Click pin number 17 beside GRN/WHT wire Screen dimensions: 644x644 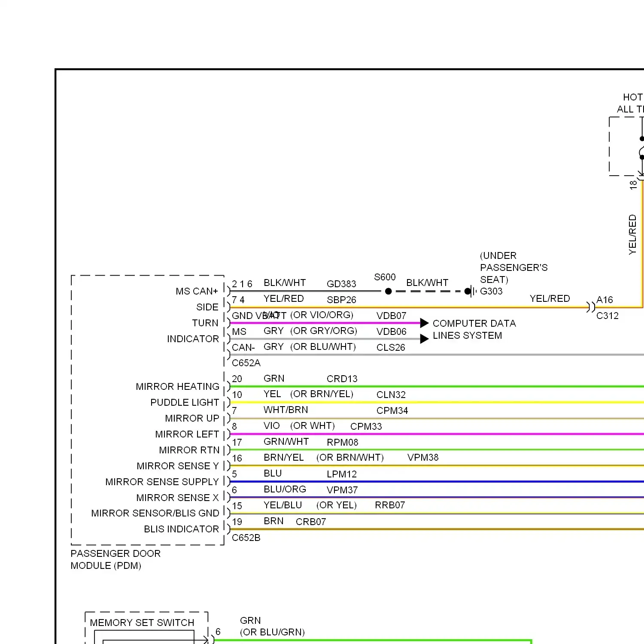click(237, 442)
